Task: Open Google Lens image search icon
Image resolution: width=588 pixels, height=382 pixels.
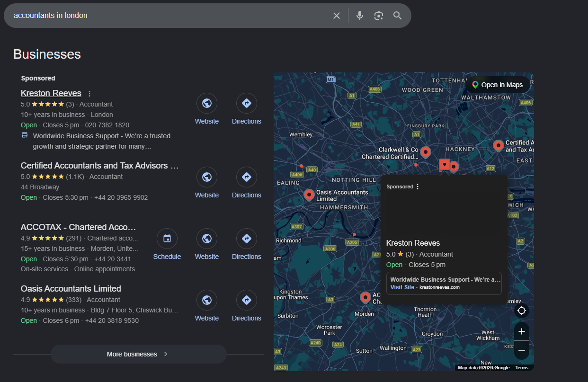Action: coord(378,16)
